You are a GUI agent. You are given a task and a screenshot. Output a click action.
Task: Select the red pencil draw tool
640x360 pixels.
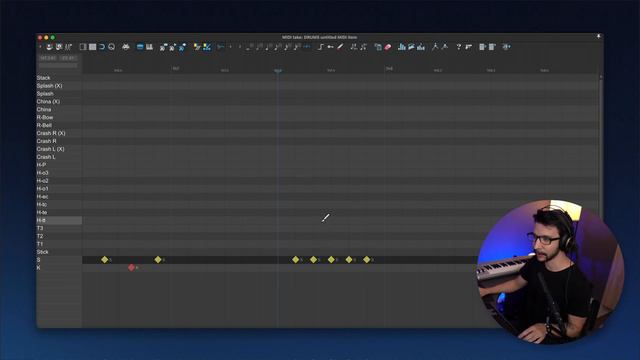pyautogui.click(x=340, y=47)
